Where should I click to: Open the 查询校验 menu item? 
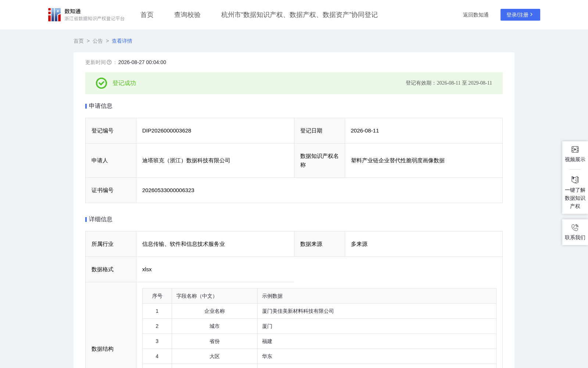pyautogui.click(x=187, y=15)
